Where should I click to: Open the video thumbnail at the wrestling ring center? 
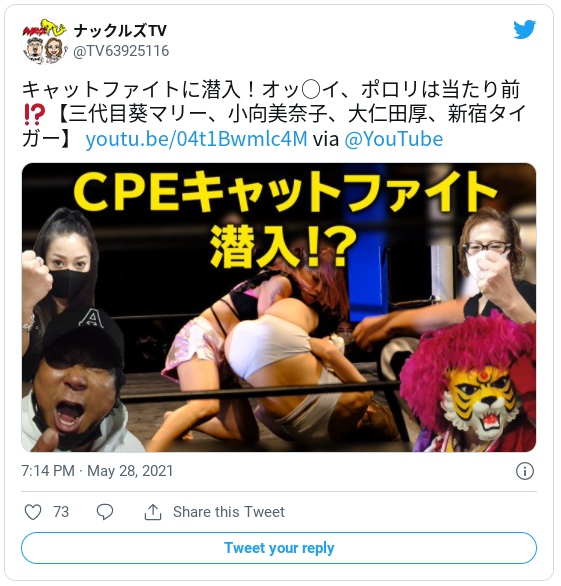(x=279, y=307)
